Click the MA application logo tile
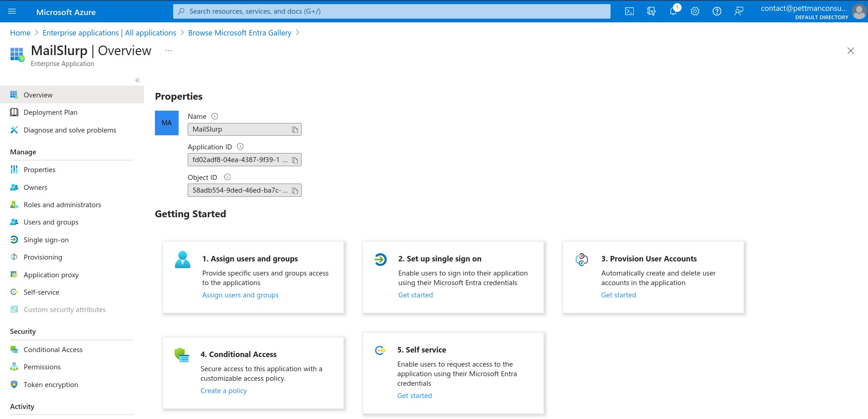This screenshot has height=419, width=868. point(167,123)
